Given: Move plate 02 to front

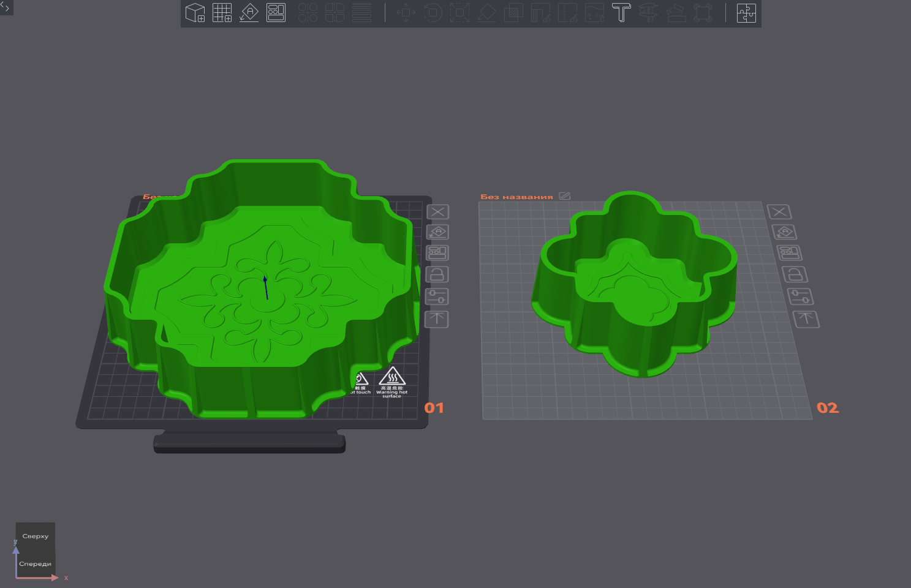Looking at the screenshot, I should (x=806, y=318).
